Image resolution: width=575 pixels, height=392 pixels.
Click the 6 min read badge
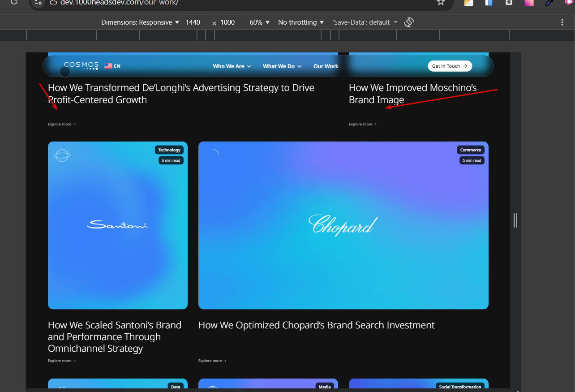(171, 160)
